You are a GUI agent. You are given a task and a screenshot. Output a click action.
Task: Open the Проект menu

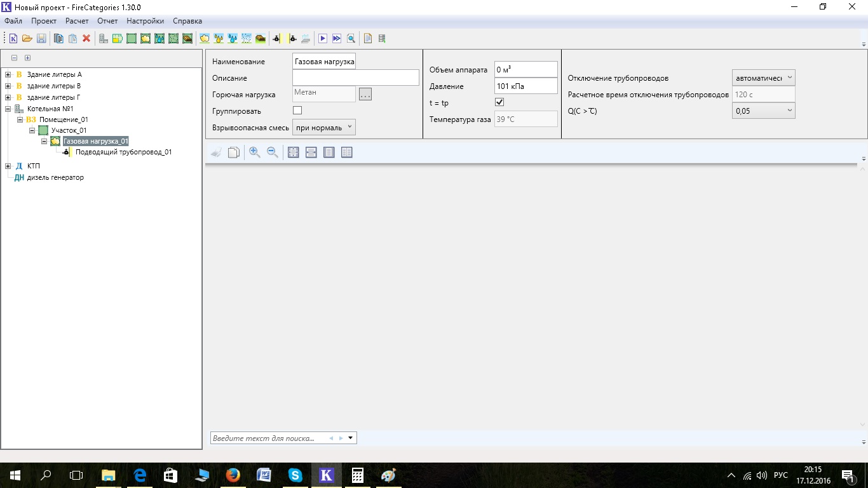44,21
